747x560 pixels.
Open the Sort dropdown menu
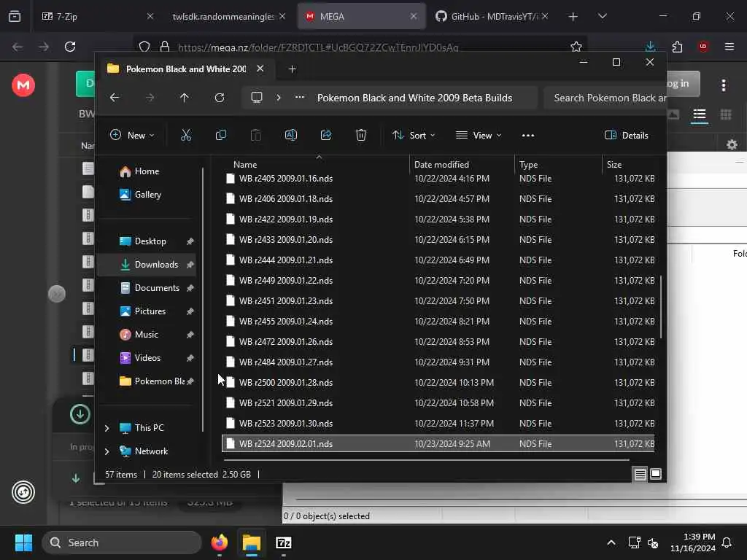tap(414, 135)
